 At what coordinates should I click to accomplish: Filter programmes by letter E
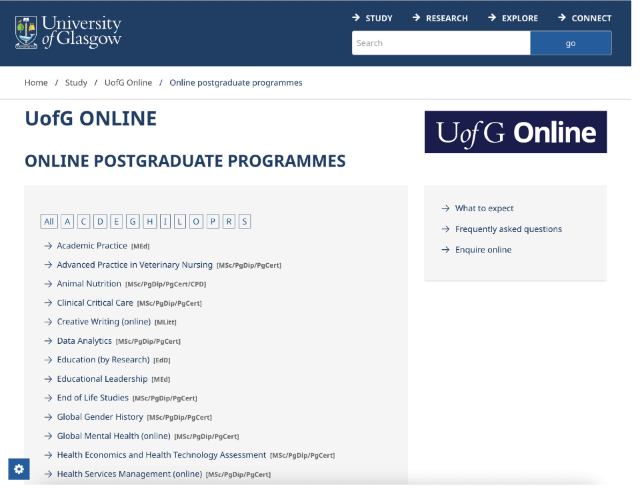116,222
